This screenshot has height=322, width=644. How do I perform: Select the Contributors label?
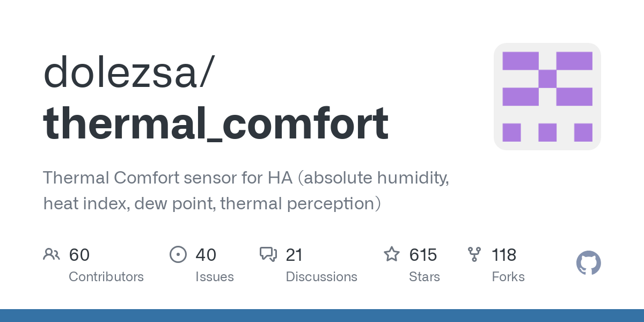106,277
